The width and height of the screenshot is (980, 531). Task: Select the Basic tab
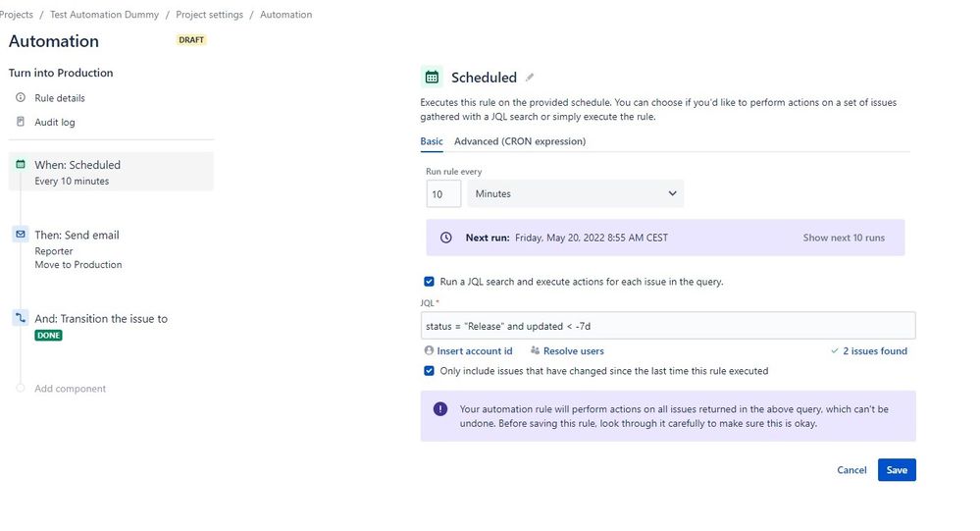(x=432, y=141)
